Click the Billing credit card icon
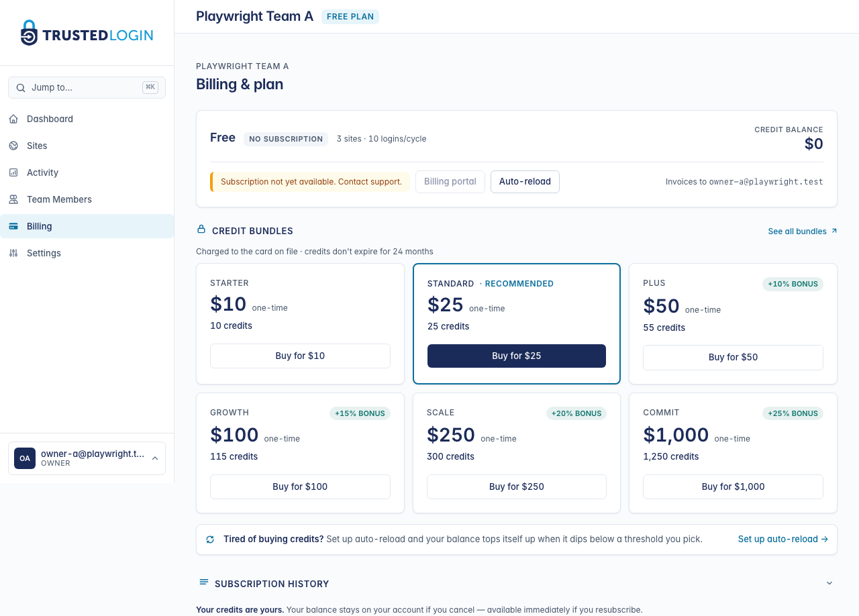 (13, 226)
